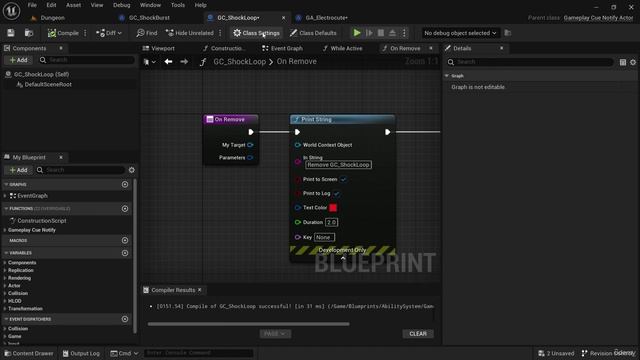Viewport: 640px width, 360px height.
Task: Add new item in My Blueprint
Action: coord(19,170)
